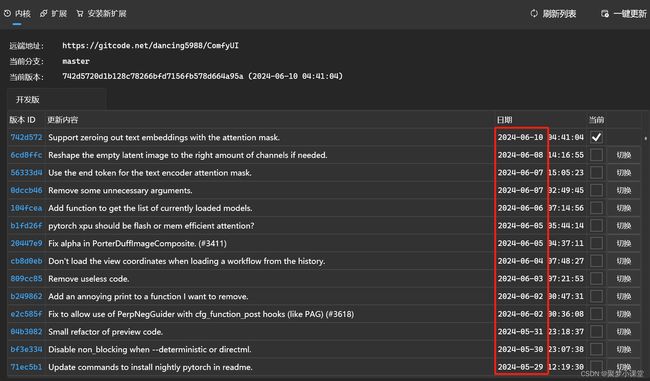The image size is (650, 381).
Task: Click the link icon beside 扩展
Action: point(44,14)
